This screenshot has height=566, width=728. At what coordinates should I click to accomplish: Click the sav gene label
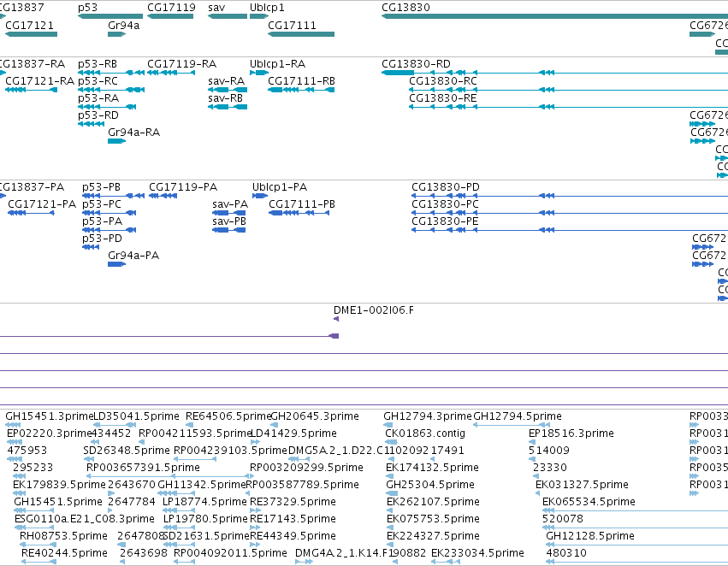point(216,8)
